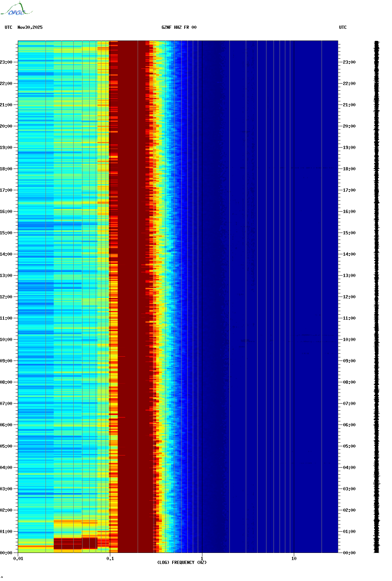Click the 0.01 frequency axis label
Image resolution: width=392 pixels, height=581 pixels.
point(18,559)
